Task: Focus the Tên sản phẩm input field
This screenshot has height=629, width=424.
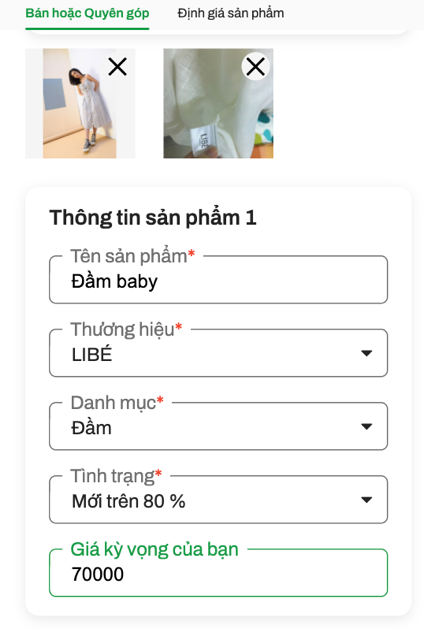Action: click(218, 280)
